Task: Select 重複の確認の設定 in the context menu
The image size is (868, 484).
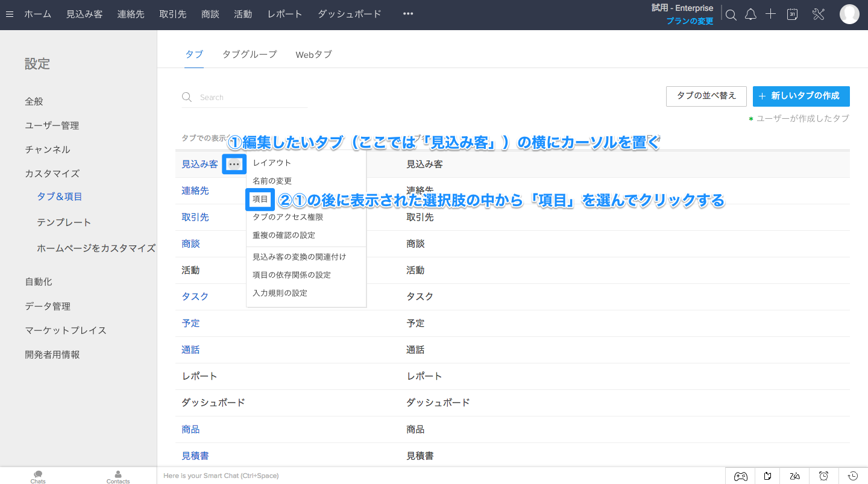Action: point(284,235)
